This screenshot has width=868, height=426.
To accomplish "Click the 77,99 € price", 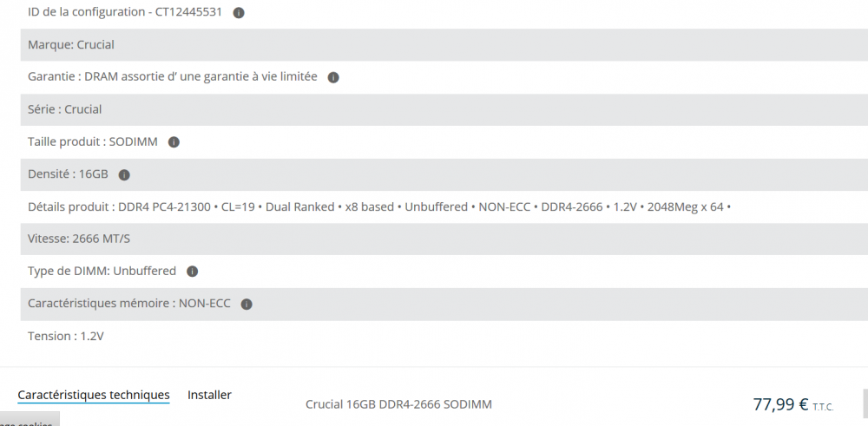I will [x=780, y=404].
